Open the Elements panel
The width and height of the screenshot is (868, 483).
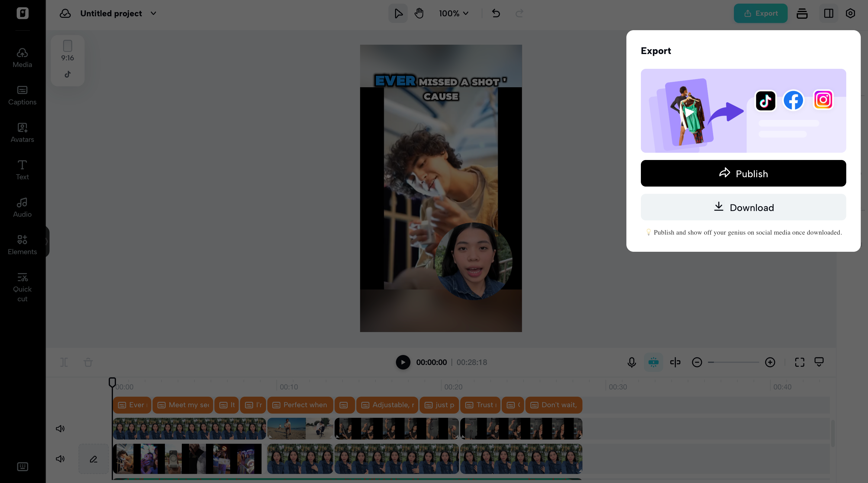(22, 245)
